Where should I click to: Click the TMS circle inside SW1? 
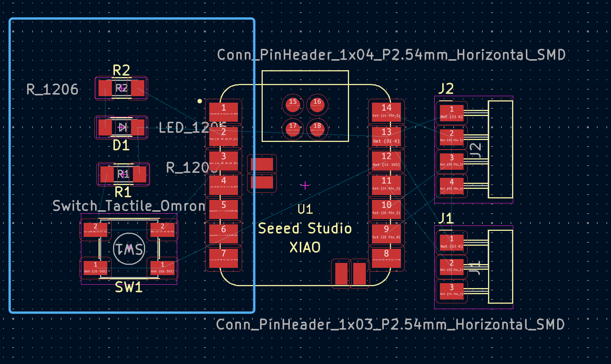pyautogui.click(x=129, y=249)
